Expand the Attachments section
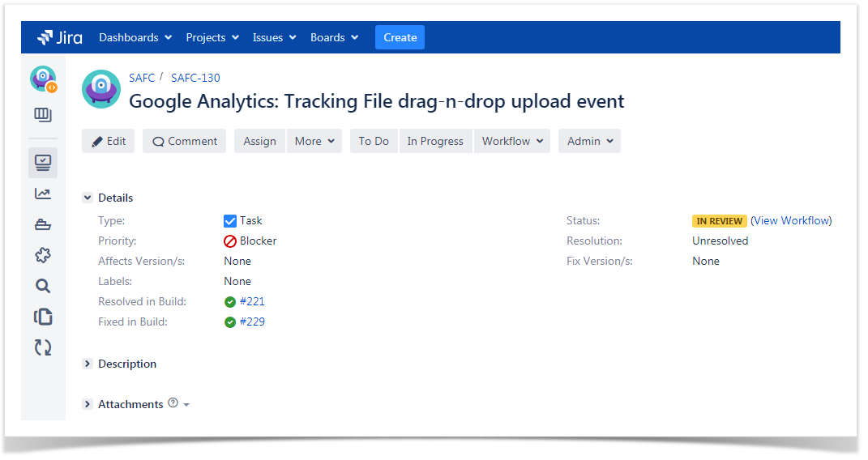This screenshot has height=460, width=868. [x=88, y=404]
